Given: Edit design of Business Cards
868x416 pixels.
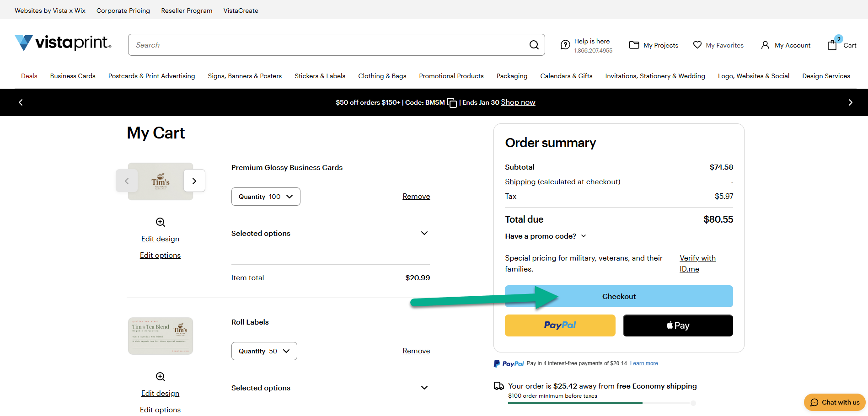Looking at the screenshot, I should tap(160, 239).
